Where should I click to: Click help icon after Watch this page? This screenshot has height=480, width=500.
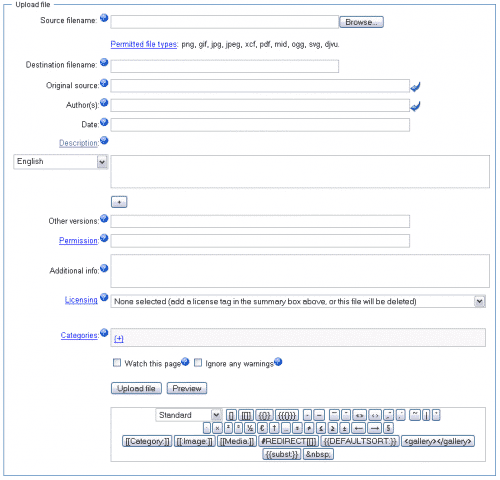click(x=185, y=362)
